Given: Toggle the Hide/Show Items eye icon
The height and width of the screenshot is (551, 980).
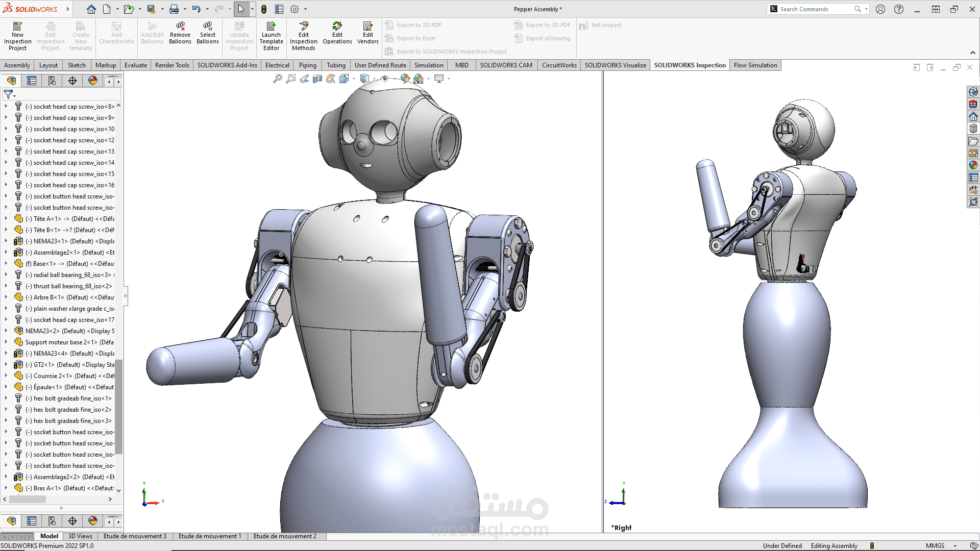Looking at the screenshot, I should click(x=385, y=79).
